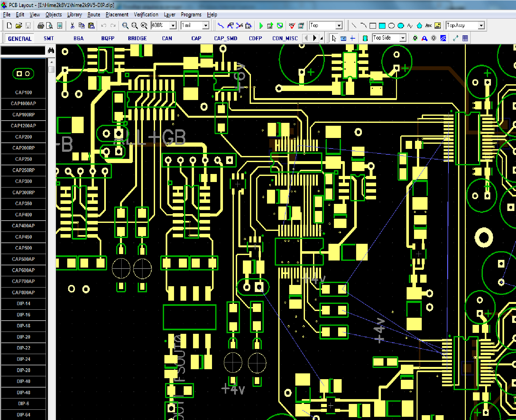Switch to the BGA library tab

[78, 38]
